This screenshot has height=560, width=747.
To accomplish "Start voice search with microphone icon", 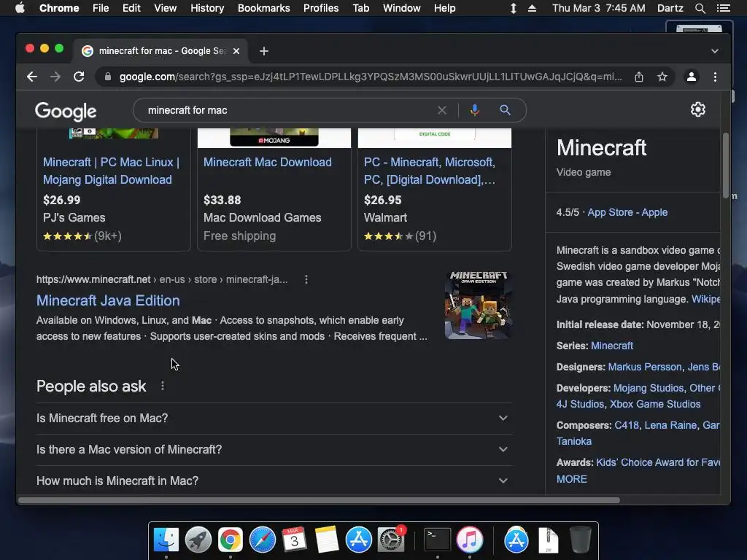I will pos(474,111).
